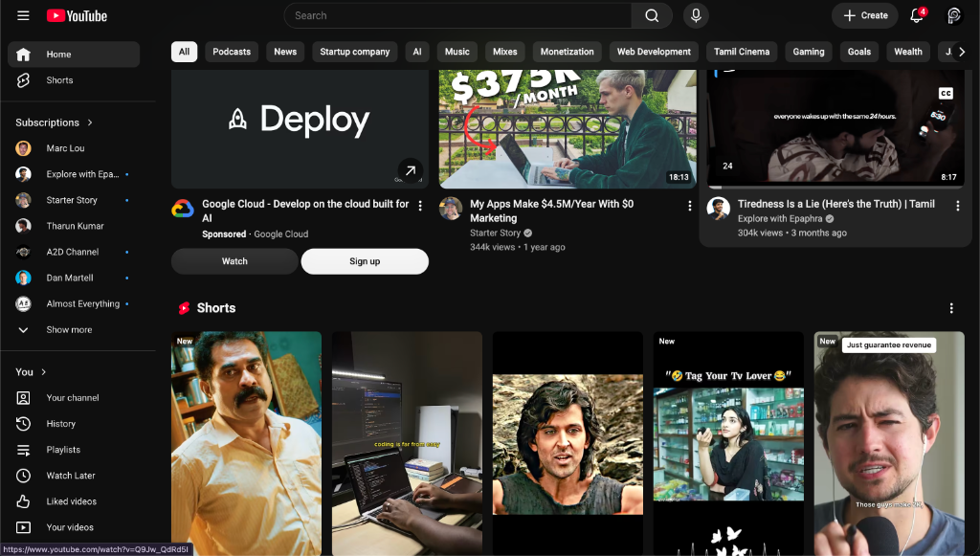
Task: Select the News chip
Action: tap(285, 52)
